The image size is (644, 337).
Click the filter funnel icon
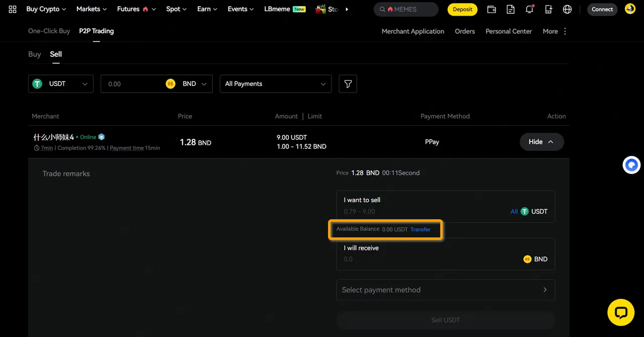(348, 84)
